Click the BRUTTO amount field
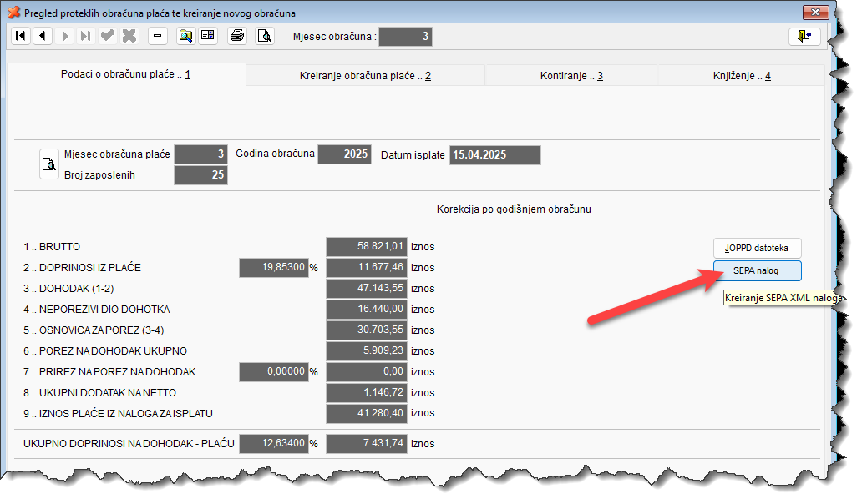 pos(367,246)
